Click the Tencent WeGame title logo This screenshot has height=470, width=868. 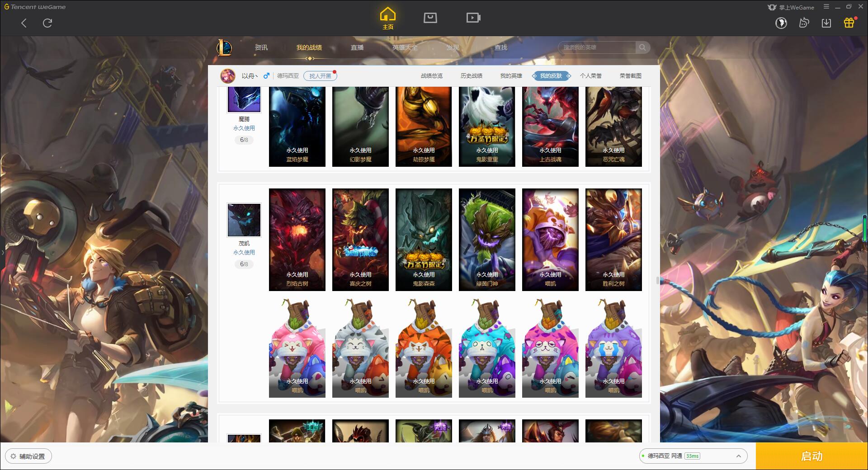coord(35,7)
